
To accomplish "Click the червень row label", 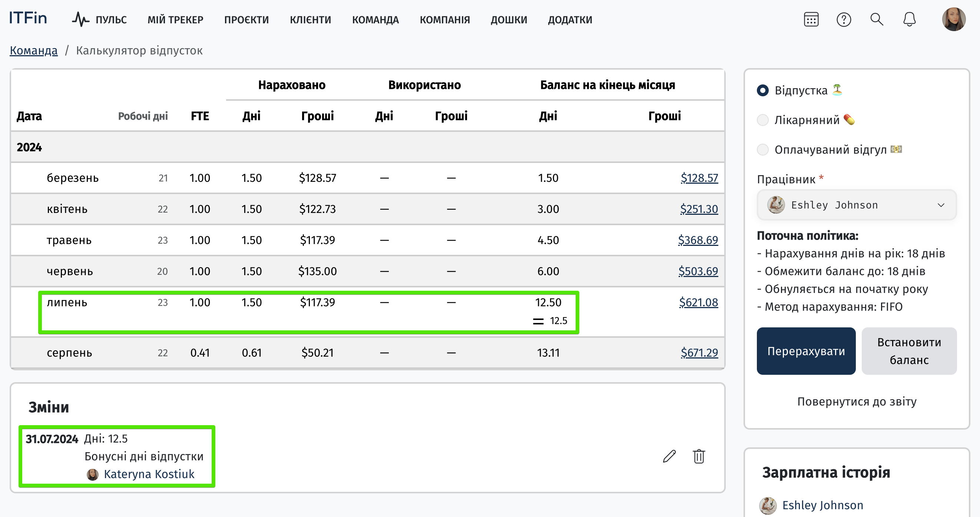I will point(70,271).
